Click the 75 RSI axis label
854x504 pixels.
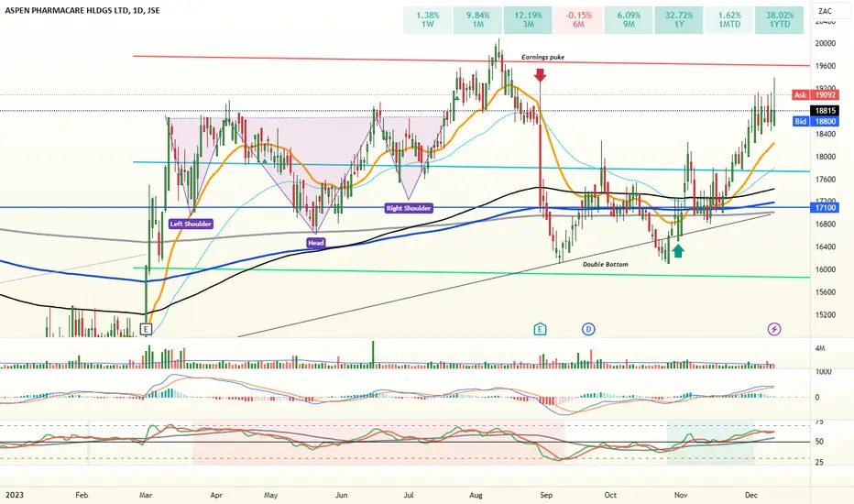click(819, 422)
